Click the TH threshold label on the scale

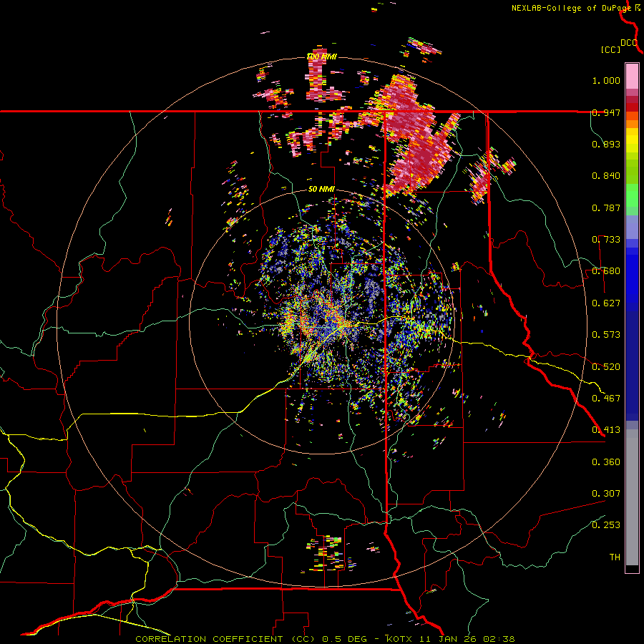point(615,557)
